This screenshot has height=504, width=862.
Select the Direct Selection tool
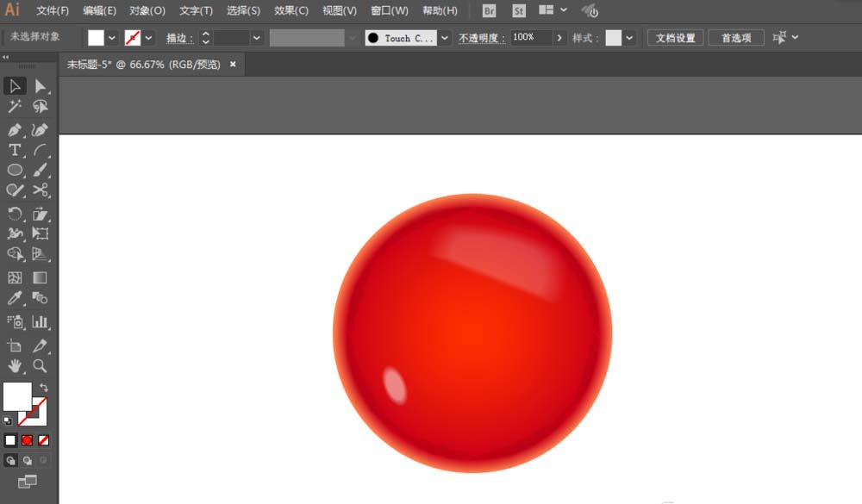(41, 86)
